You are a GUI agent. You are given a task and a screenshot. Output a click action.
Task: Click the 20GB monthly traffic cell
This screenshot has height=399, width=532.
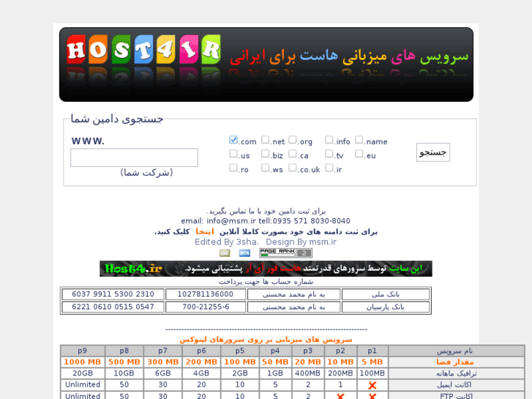coord(83,373)
